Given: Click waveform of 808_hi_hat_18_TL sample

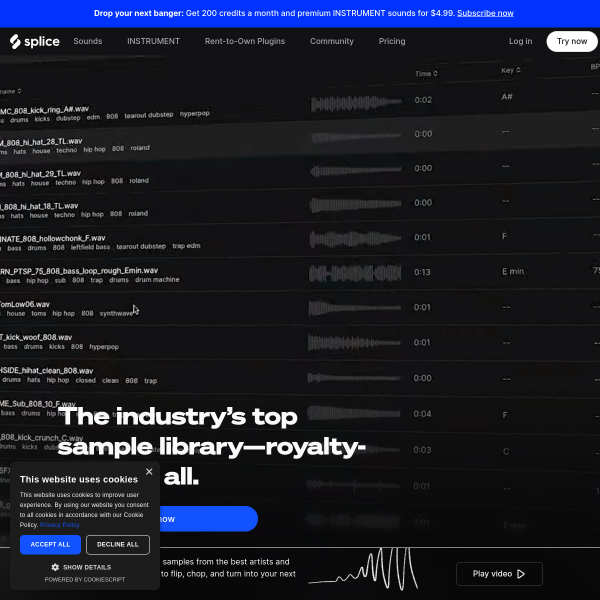Looking at the screenshot, I should pos(355,204).
